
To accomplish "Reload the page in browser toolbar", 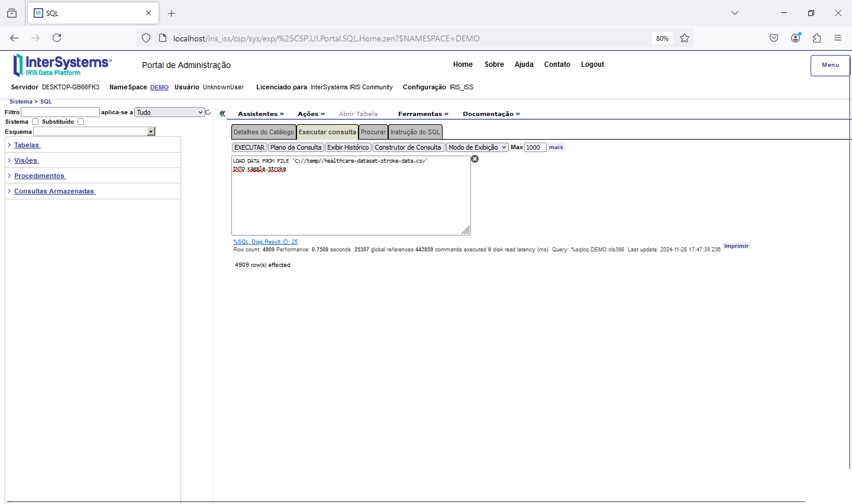I will click(57, 38).
